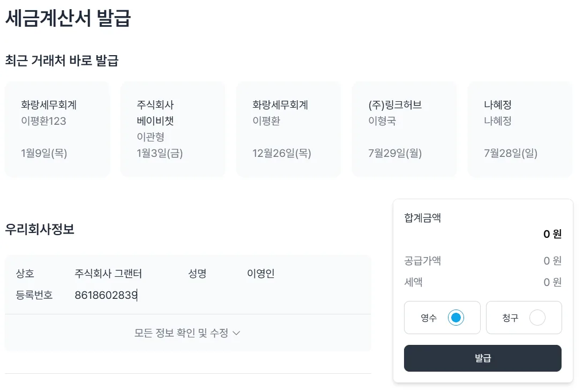Screen dimensions: 583x392
Task: Open the 나혜정 recent client card
Action: [520, 129]
